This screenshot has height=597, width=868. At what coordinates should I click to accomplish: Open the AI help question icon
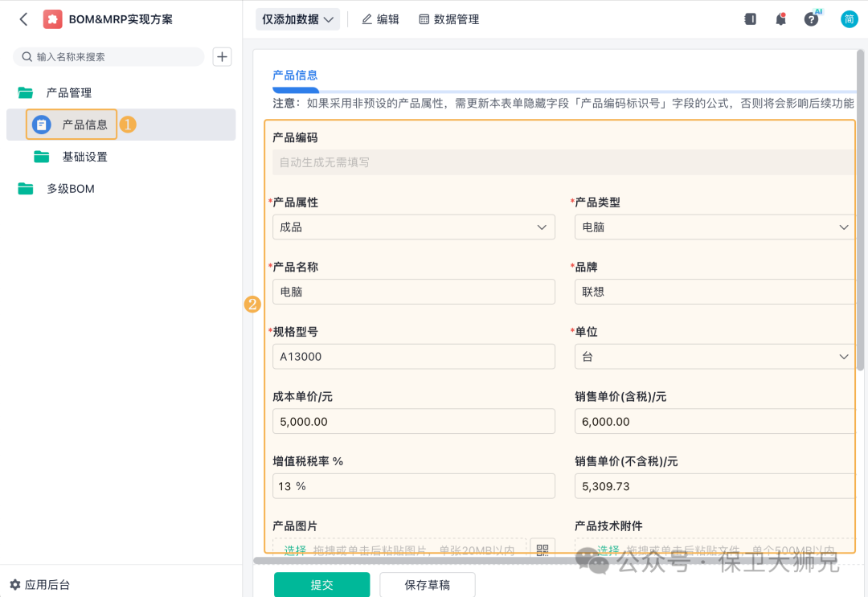(x=812, y=19)
